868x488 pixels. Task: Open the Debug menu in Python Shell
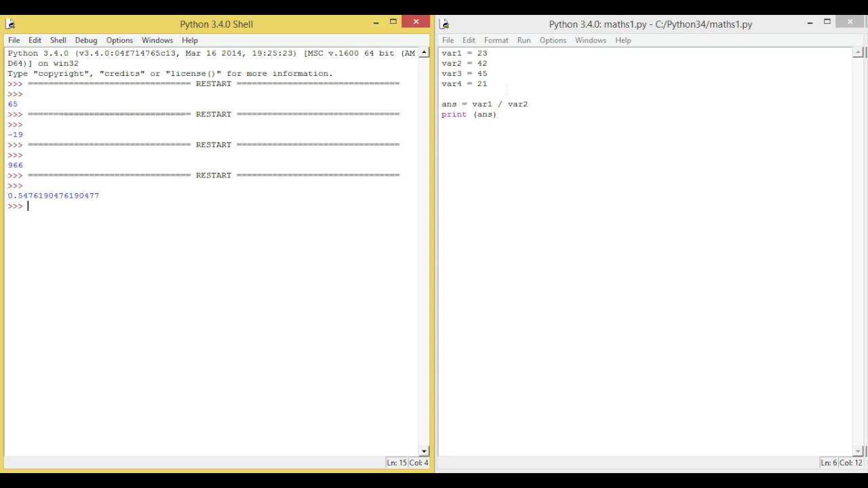pyautogui.click(x=86, y=40)
